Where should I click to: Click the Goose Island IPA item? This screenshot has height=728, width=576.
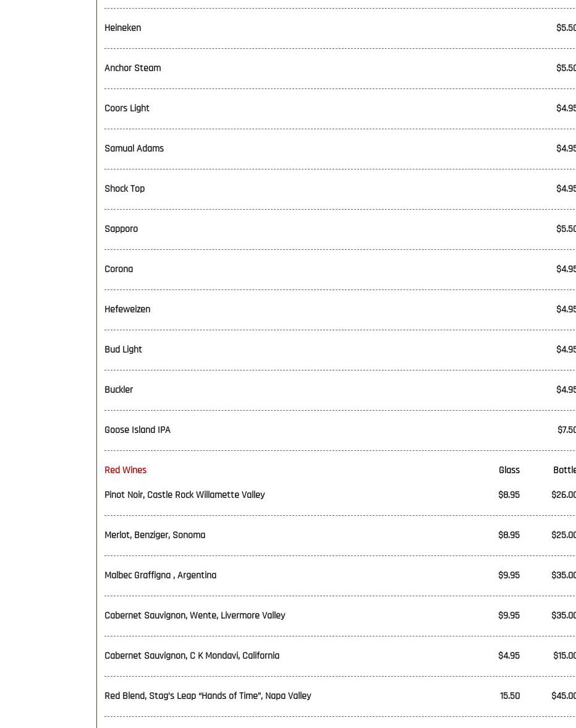click(138, 430)
